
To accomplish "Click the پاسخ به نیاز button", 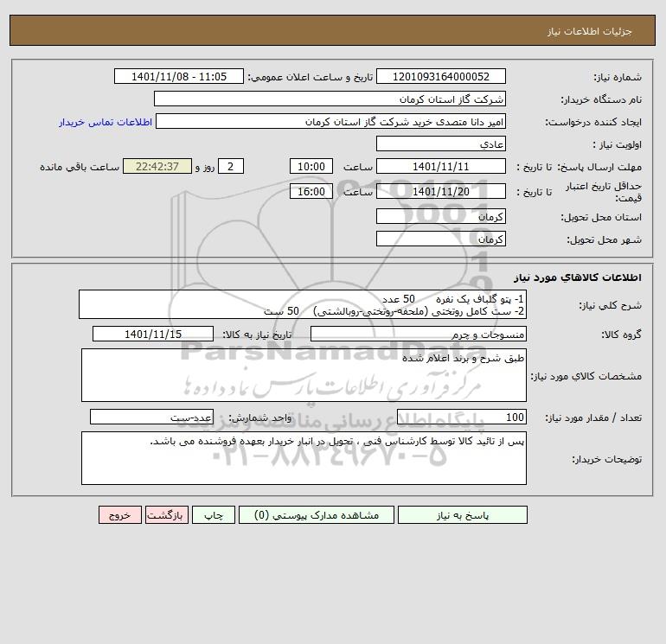I will click(x=462, y=515).
